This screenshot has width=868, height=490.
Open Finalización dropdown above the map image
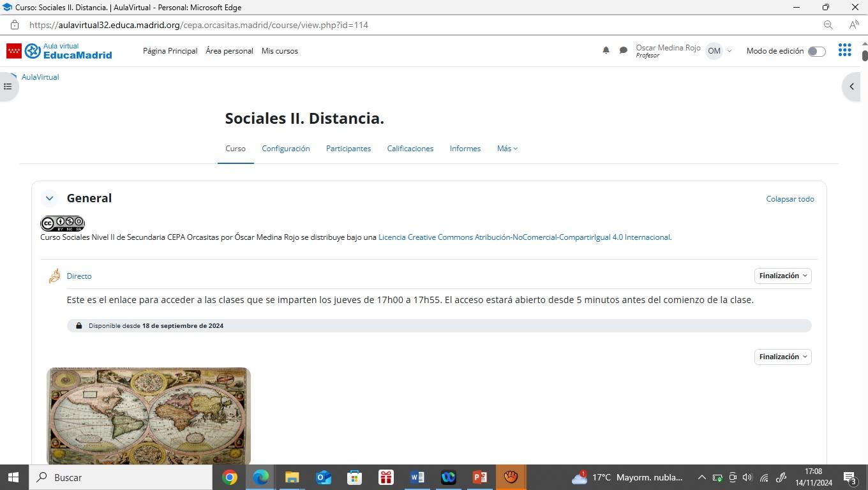click(x=782, y=357)
